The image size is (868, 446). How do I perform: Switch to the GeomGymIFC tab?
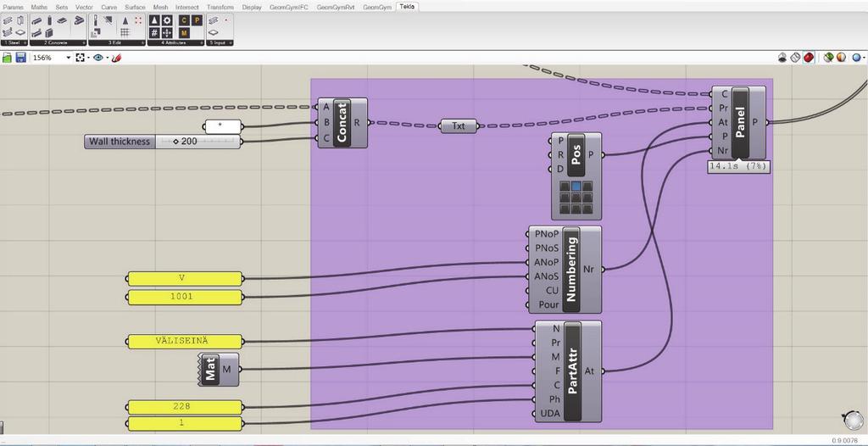[x=288, y=7]
